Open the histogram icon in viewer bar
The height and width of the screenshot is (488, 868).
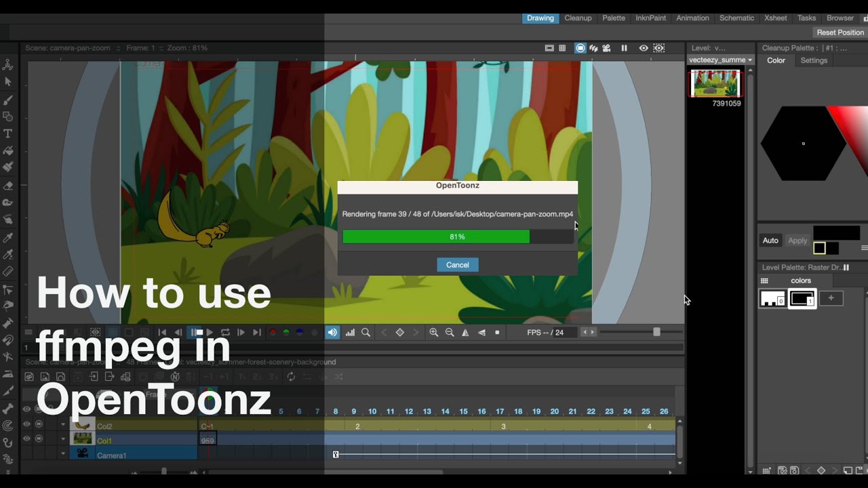(x=350, y=332)
